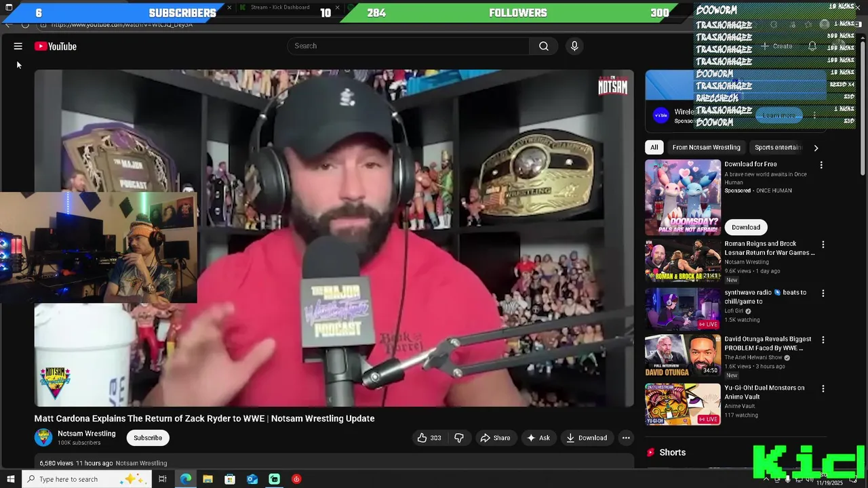Click the '100K subscribers' text
Screen dimensions: 868x488
pos(79,443)
